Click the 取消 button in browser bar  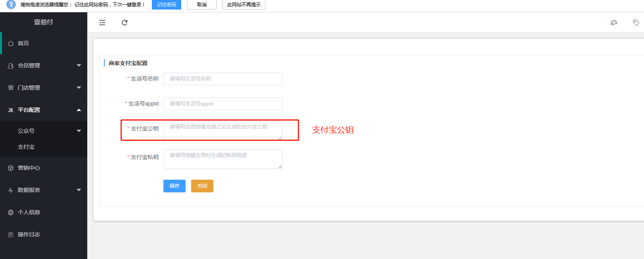click(x=202, y=5)
